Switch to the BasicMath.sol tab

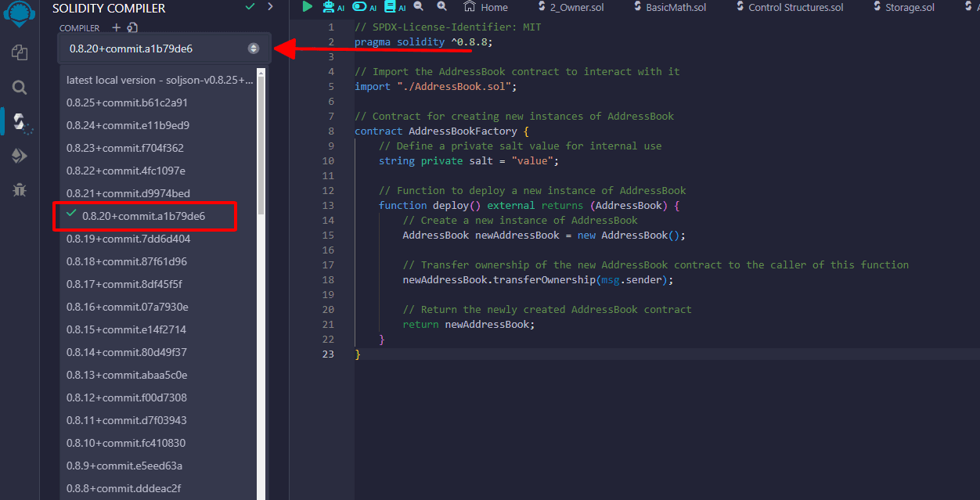point(668,7)
